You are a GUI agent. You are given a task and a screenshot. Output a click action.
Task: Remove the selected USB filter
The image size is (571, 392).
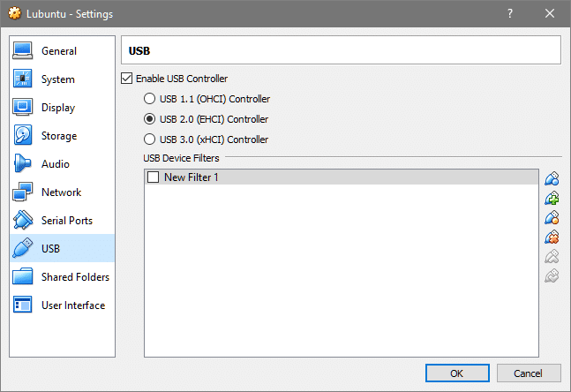pos(552,237)
